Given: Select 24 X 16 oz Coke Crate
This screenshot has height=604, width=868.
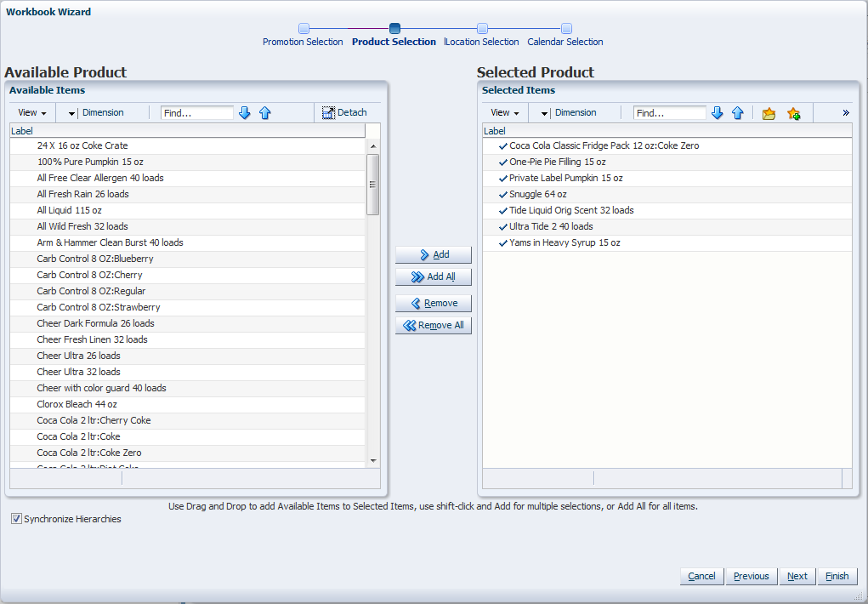Looking at the screenshot, I should [x=187, y=145].
